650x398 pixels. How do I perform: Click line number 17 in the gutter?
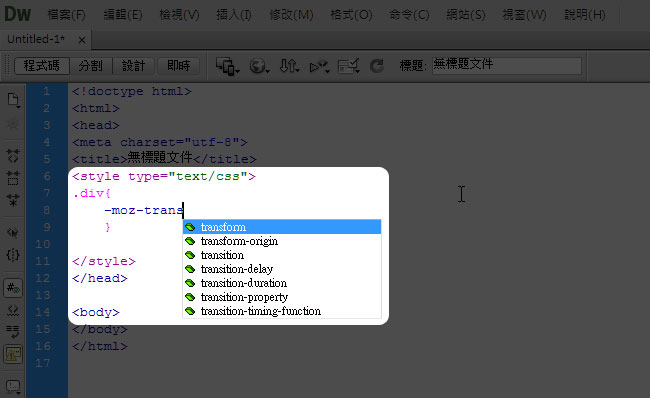[43, 363]
